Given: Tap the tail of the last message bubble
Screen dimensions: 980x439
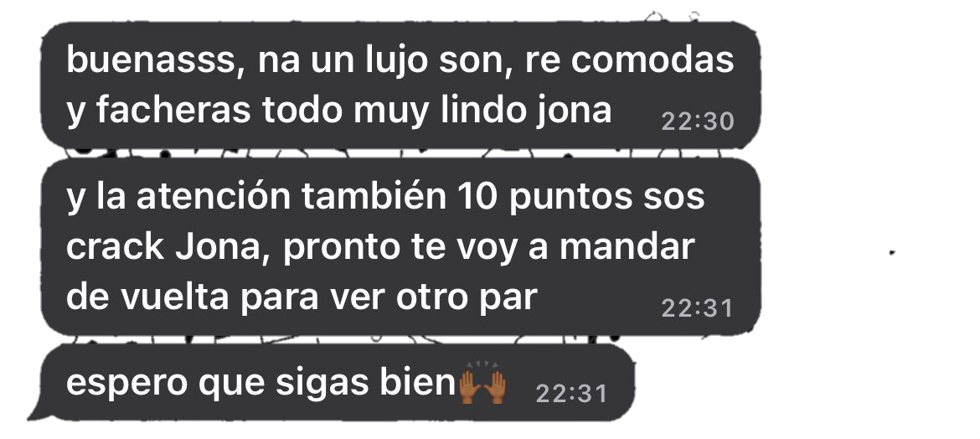Looking at the screenshot, I should 36,411.
